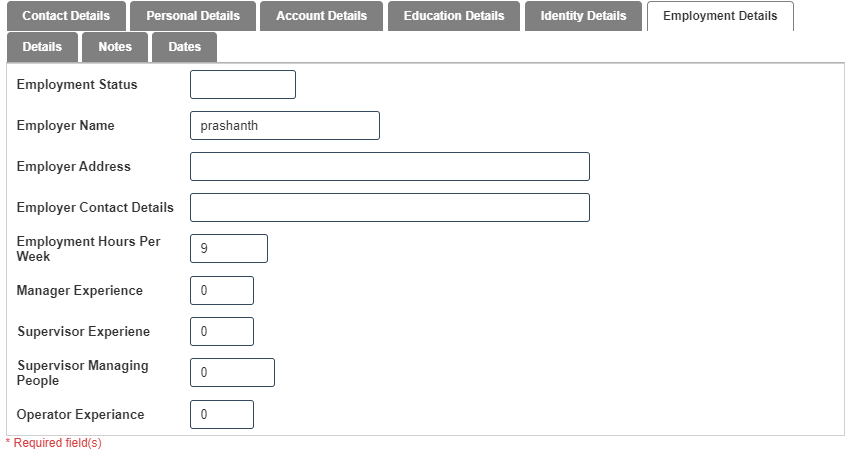
Task: Open the Contact Details tab
Action: pos(66,16)
